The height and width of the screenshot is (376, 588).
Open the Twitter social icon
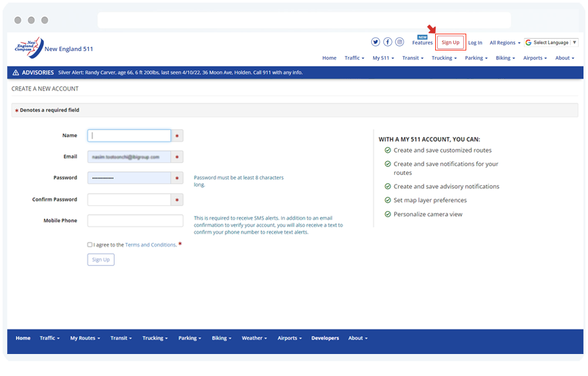pyautogui.click(x=376, y=42)
